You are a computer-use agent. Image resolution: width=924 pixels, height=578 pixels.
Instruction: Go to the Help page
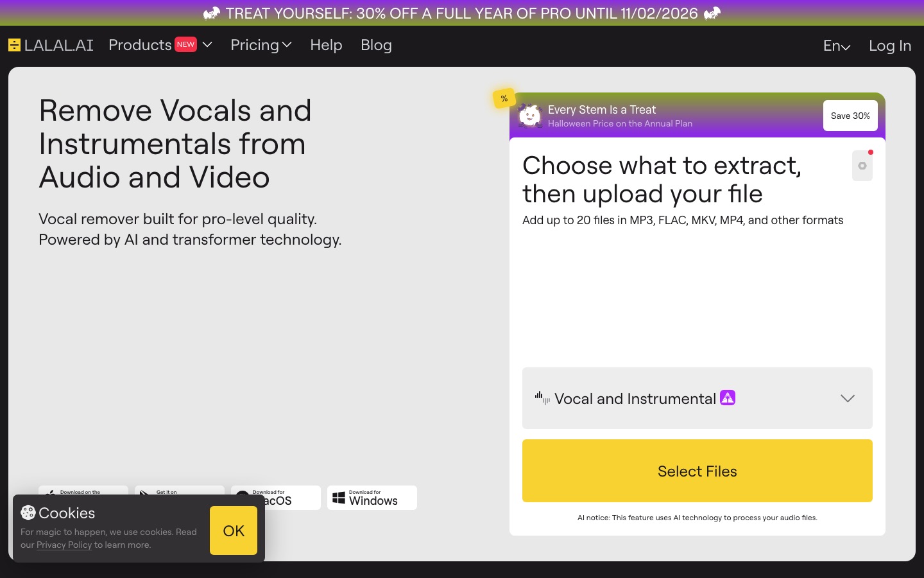point(326,45)
